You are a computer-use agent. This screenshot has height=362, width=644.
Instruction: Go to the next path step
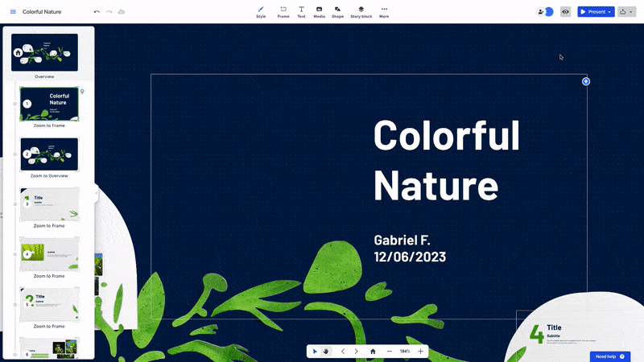(x=356, y=352)
